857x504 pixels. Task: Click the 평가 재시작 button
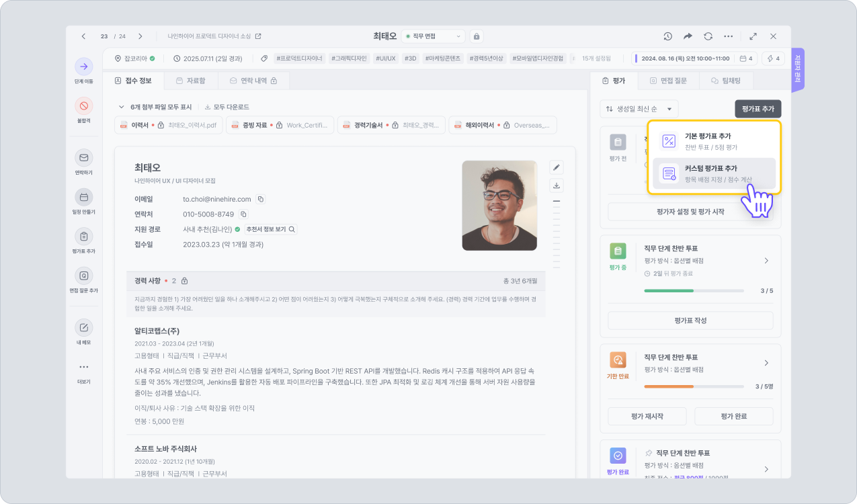[647, 416]
